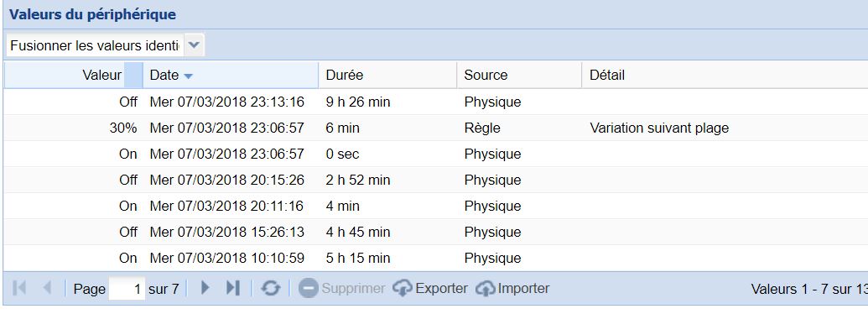The height and width of the screenshot is (314, 868).
Task: Select the Off row at 23:13:16
Action: (435, 102)
